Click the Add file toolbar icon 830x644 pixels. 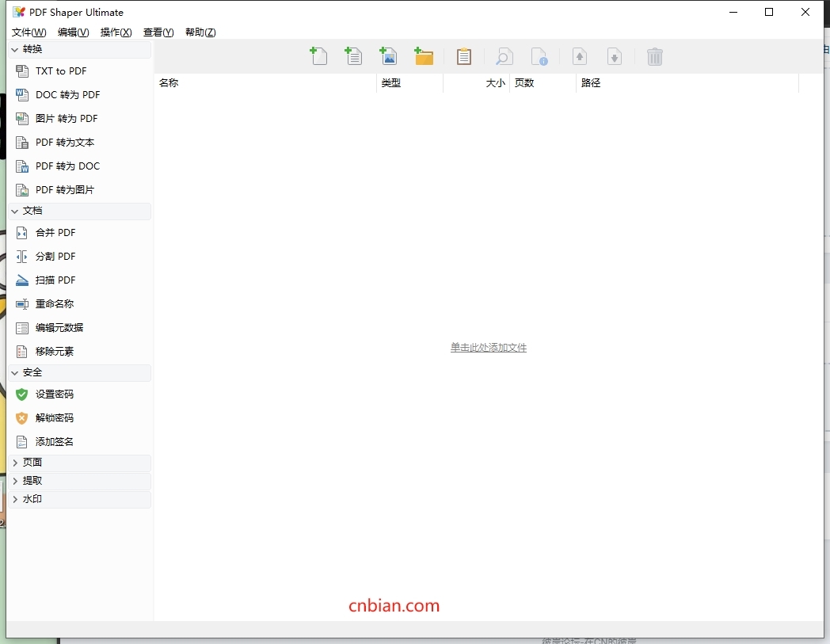tap(318, 56)
